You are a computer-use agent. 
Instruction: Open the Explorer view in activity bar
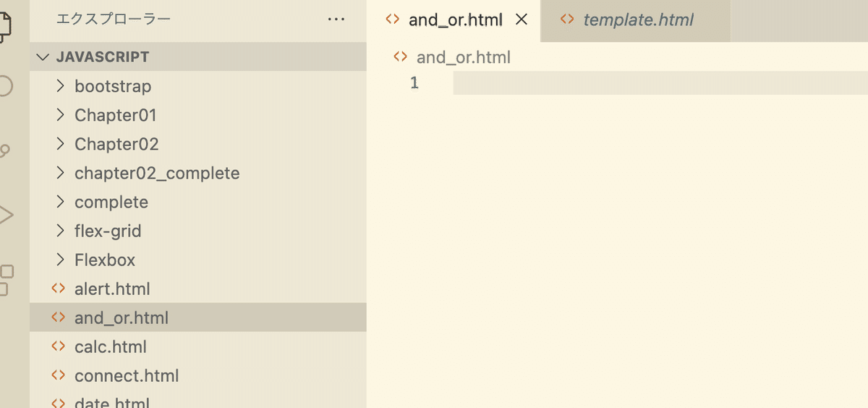[x=6, y=23]
